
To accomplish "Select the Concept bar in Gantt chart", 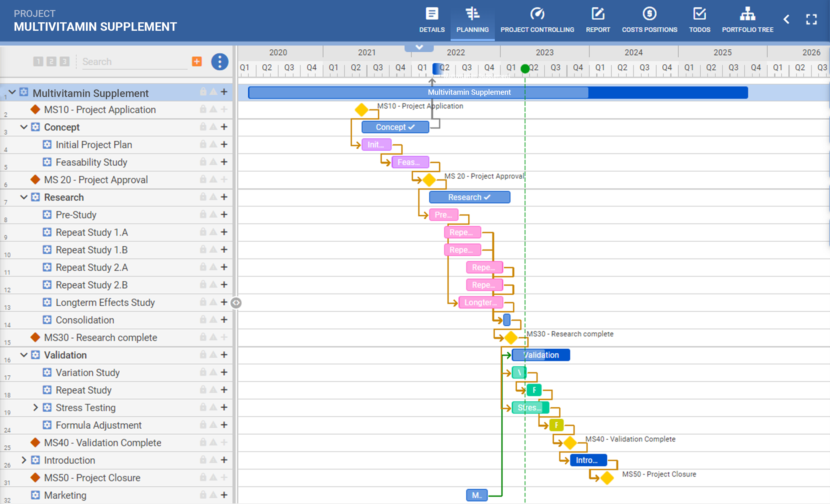I will [395, 127].
